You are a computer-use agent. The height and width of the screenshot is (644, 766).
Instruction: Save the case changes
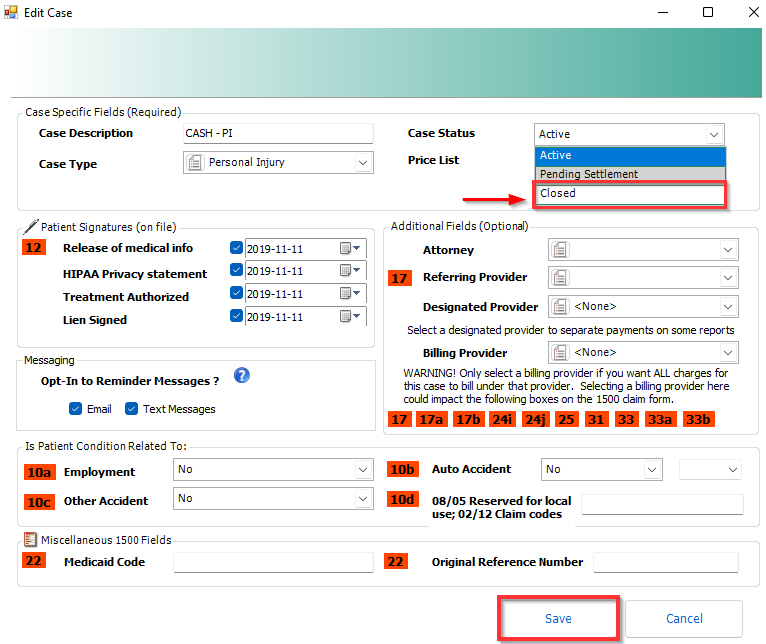point(558,619)
